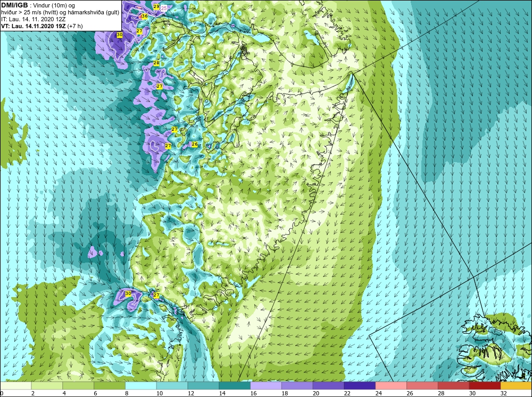Viewport: 532px width, 397px height.
Task: Select the 26–28 m/s salmon red legend swatch
Action: 422,386
